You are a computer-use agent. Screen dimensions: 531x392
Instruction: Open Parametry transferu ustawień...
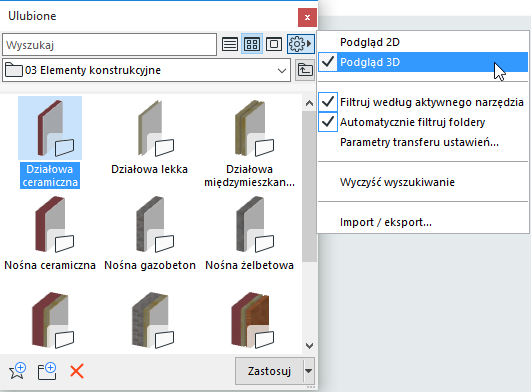(x=423, y=142)
